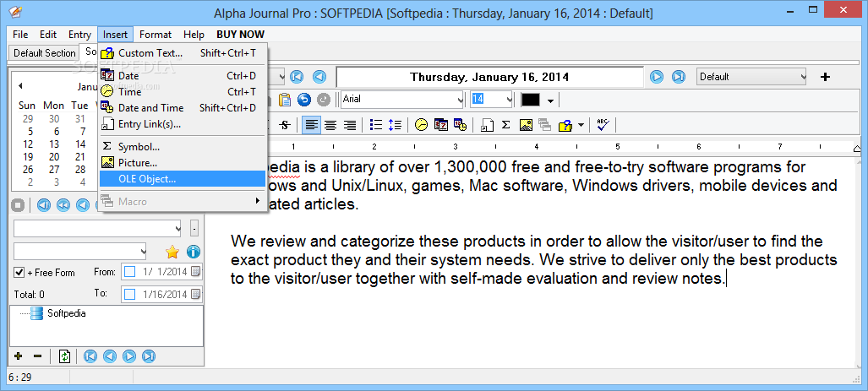Jump to last entry in top navigation
Image resolution: width=868 pixels, height=391 pixels.
679,77
